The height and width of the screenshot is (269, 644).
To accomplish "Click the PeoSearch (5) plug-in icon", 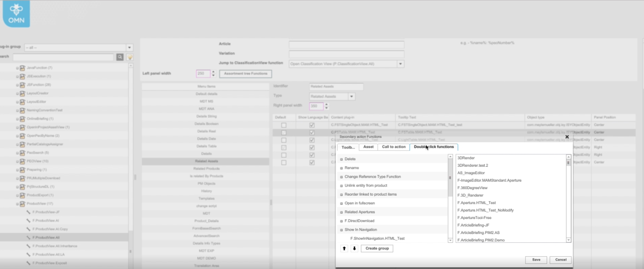I will [23, 153].
